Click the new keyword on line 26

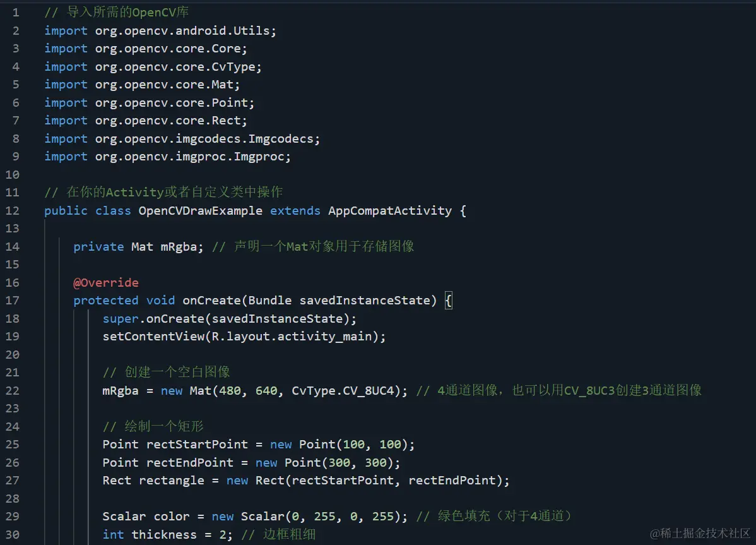[x=266, y=462]
